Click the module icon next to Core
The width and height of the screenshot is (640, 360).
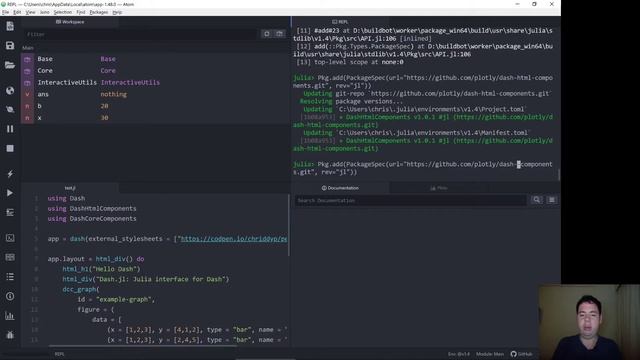point(27,71)
